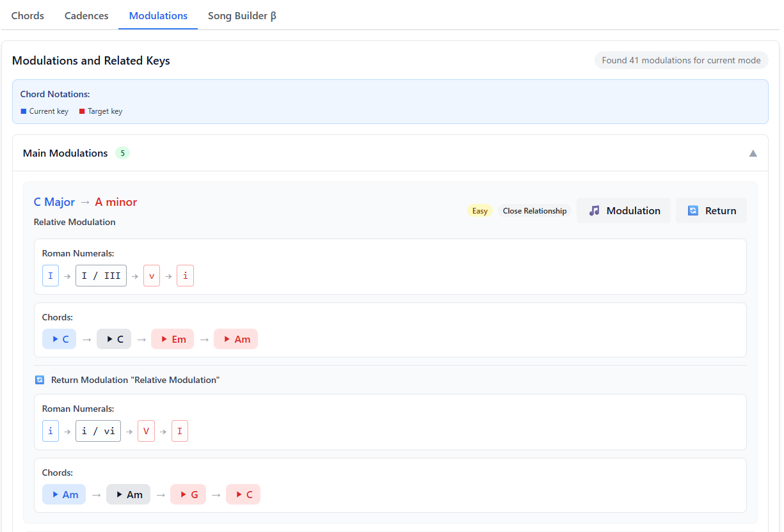Click the blue Current key legend swatch
Viewport: 784px width, 532px height.
click(x=24, y=111)
